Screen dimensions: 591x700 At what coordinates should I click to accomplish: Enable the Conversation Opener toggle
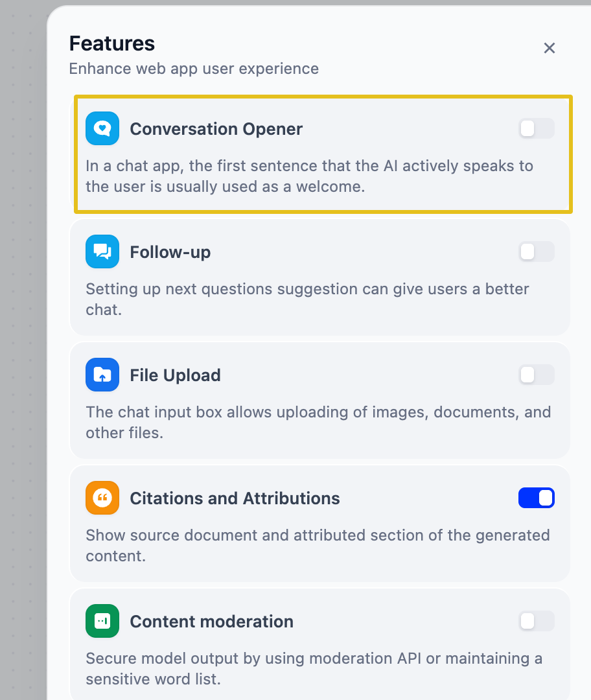coord(537,128)
